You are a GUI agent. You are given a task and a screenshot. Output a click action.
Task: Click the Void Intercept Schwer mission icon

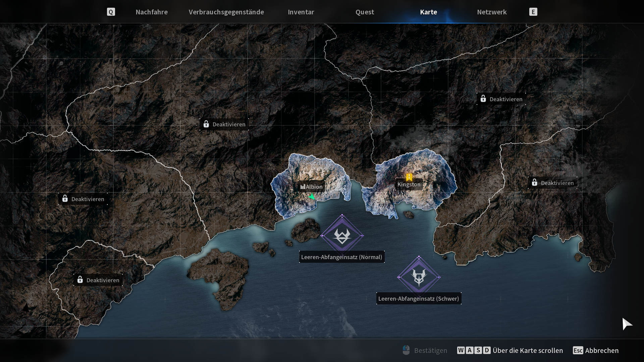tap(419, 277)
